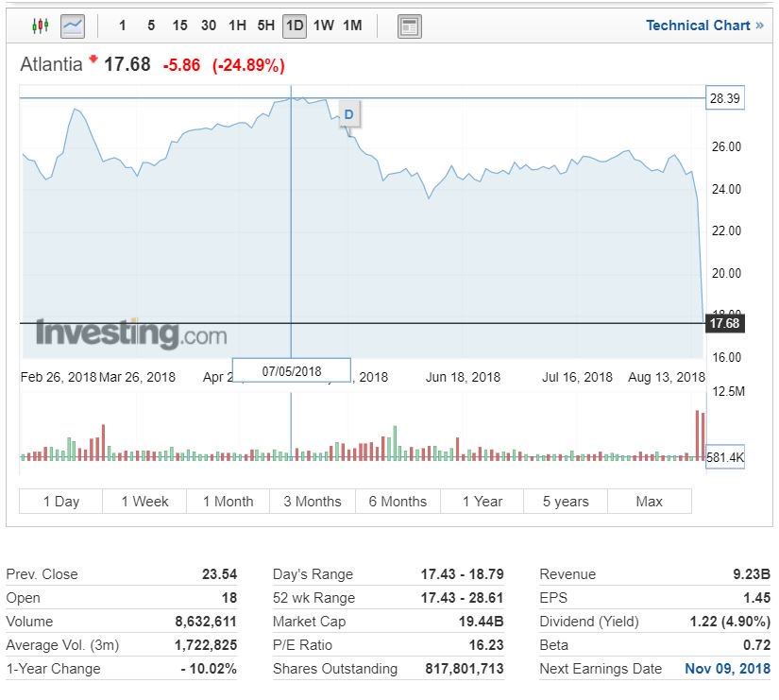This screenshot has height=700, width=779.
Task: Click the 581.4K volume axis label
Action: pos(725,457)
